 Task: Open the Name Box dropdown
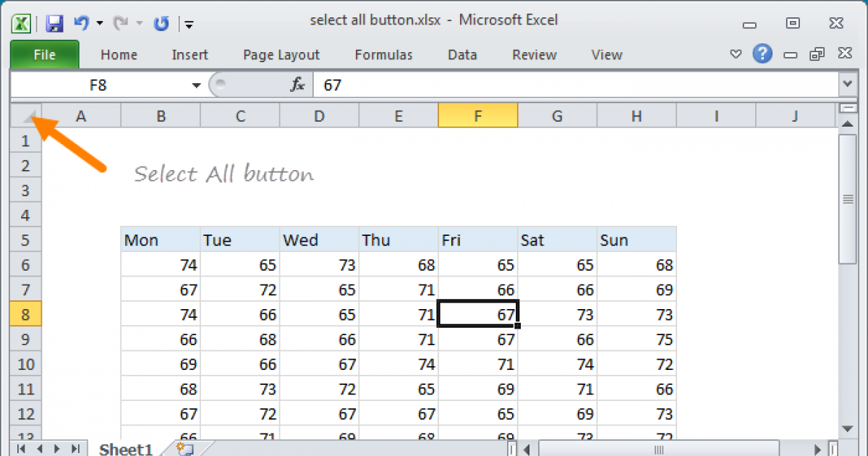coord(195,85)
